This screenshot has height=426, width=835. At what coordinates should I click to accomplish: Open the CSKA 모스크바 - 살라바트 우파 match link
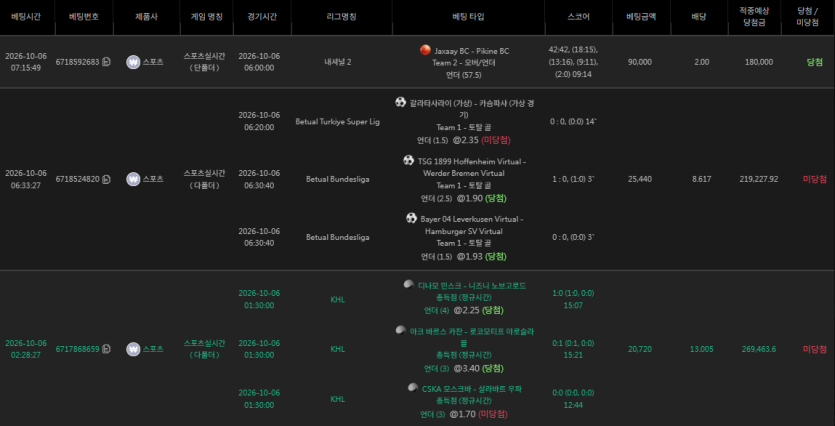[472, 389]
